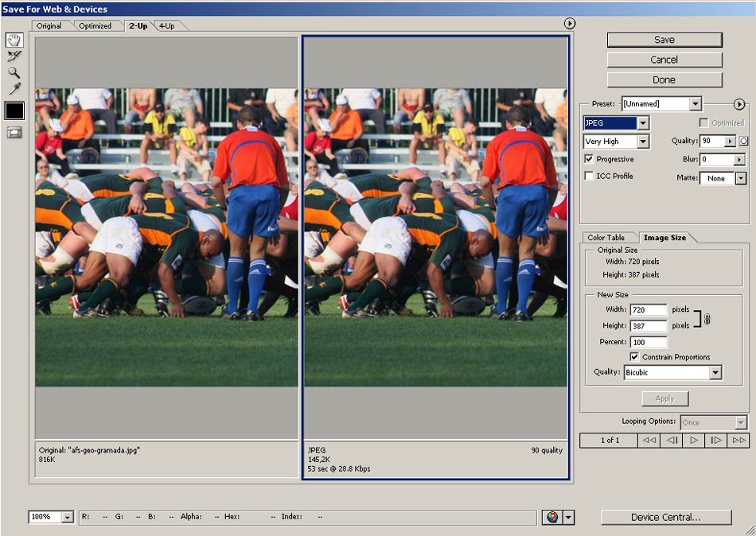756x536 pixels.
Task: Open the Quality slider popup arrow
Action: click(731, 142)
